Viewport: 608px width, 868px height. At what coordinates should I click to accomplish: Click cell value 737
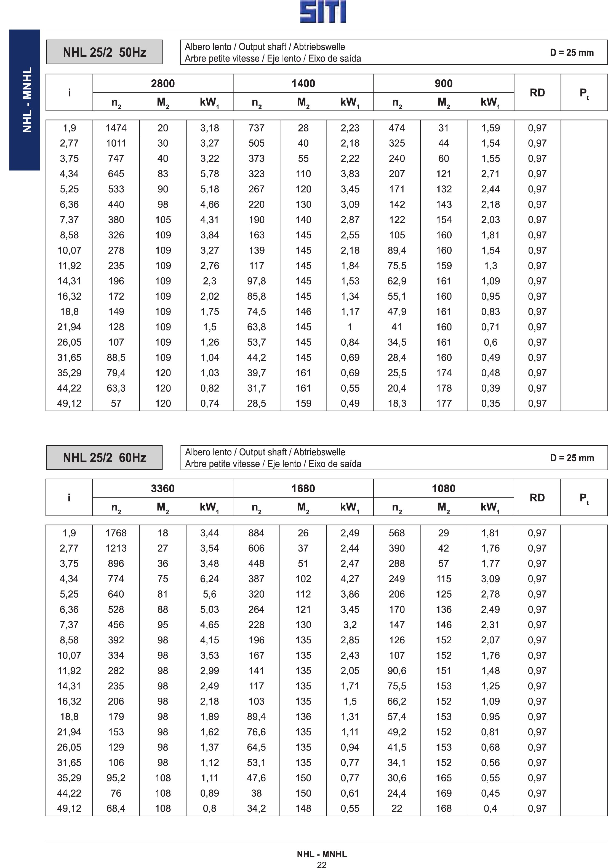coord(257,128)
